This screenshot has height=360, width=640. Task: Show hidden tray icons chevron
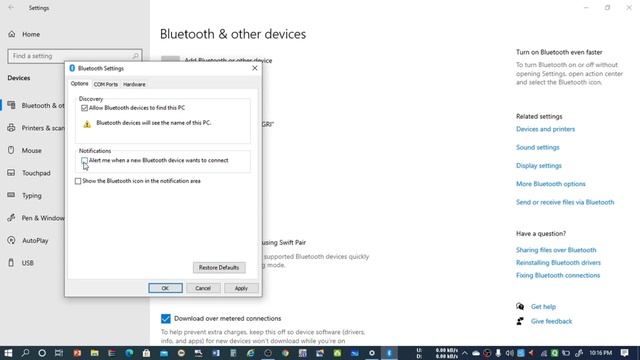464,353
